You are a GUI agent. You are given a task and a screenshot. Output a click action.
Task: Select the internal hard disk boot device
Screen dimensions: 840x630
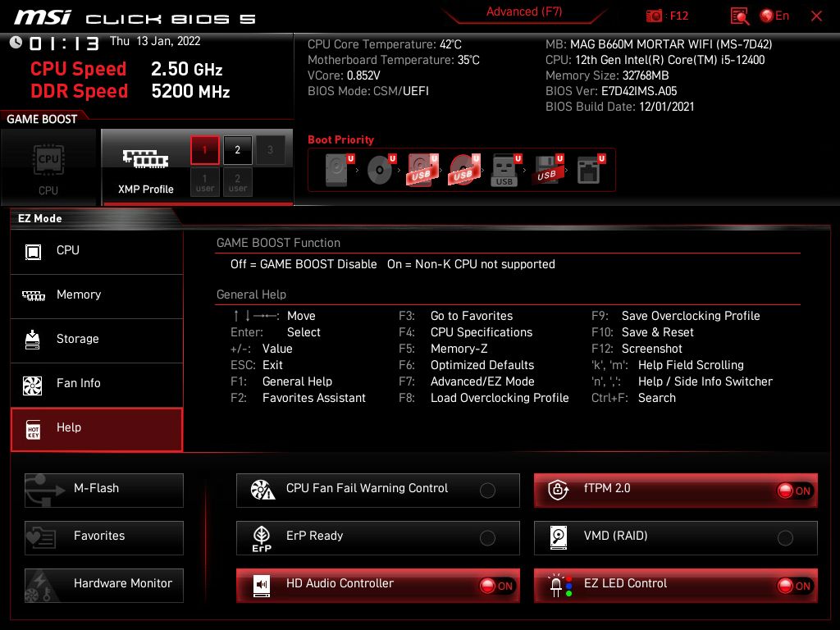337,170
